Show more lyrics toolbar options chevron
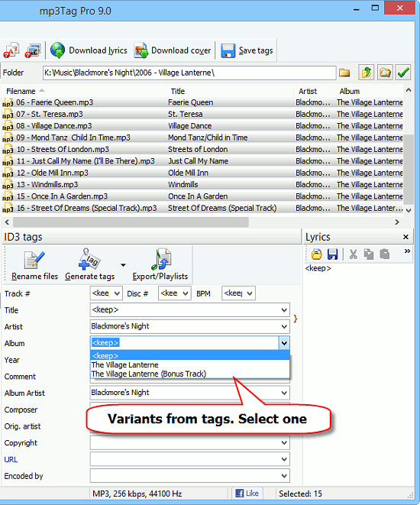420x505 pixels. point(407,251)
